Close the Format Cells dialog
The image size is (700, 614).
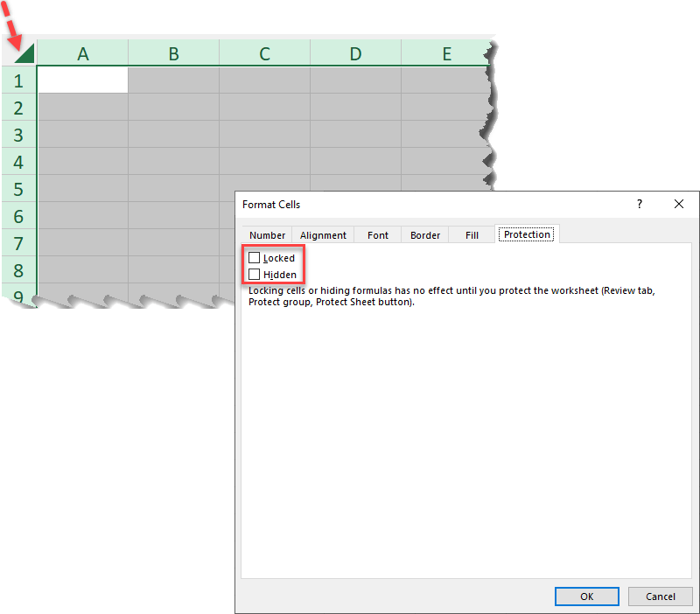click(679, 204)
